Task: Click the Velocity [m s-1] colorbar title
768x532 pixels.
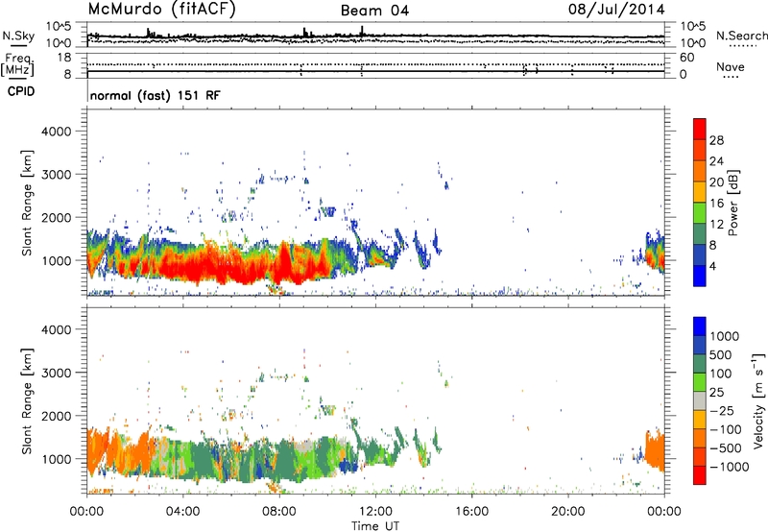Action: 758,401
